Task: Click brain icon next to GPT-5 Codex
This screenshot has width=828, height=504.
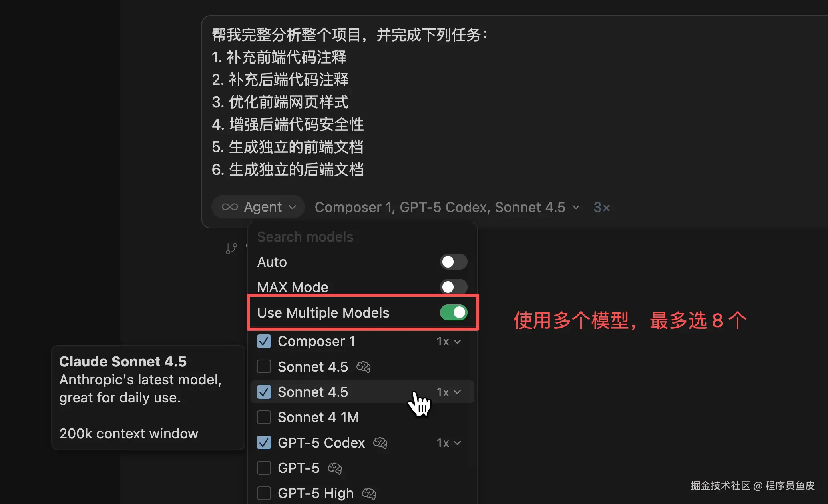Action: (380, 443)
